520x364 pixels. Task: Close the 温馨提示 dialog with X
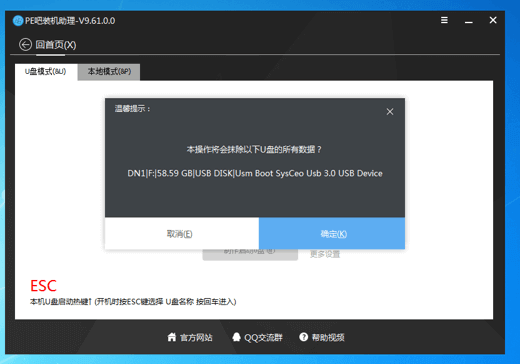tap(390, 112)
